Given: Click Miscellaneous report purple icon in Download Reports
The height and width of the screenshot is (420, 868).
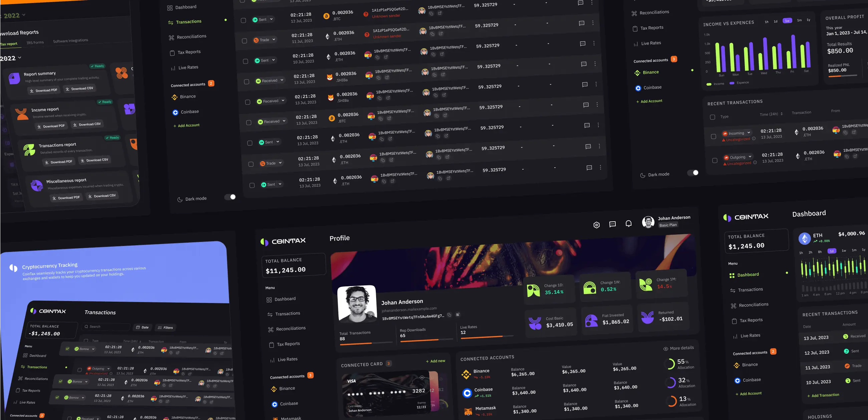Looking at the screenshot, I should click(x=37, y=185).
